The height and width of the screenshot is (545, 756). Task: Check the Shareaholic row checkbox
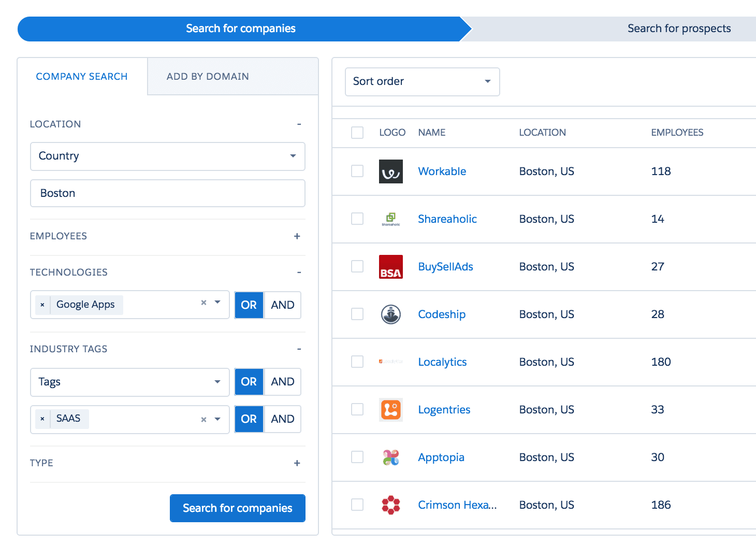pos(357,219)
